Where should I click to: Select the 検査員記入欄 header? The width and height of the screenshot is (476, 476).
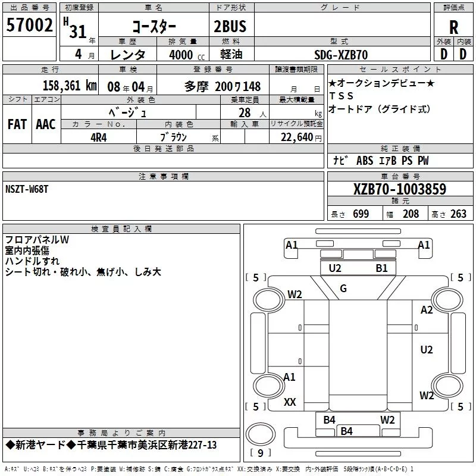click(121, 229)
